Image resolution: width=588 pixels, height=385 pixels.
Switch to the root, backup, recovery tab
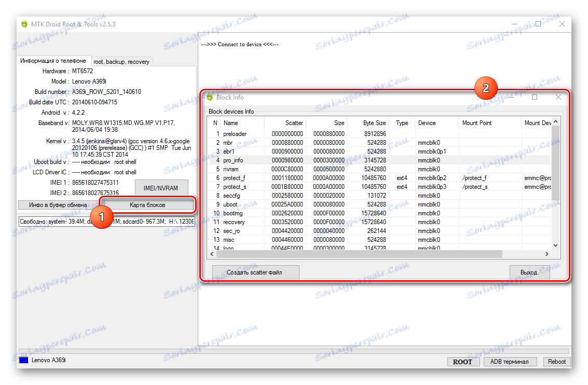[121, 61]
